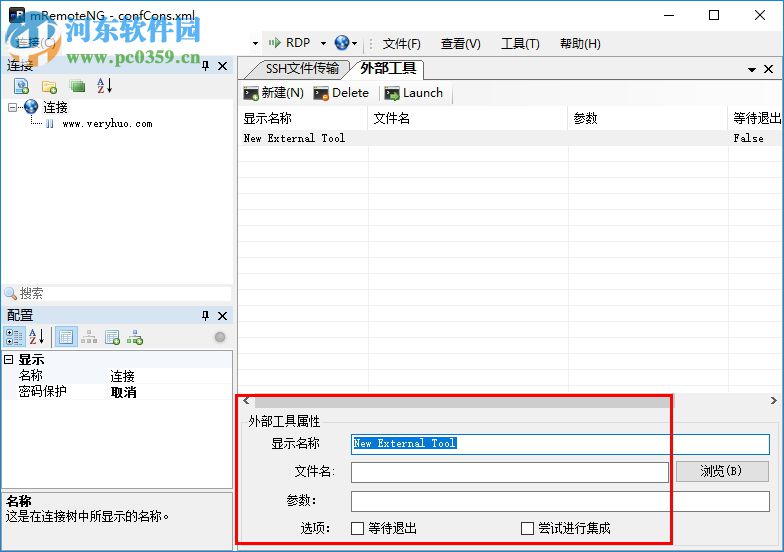
Task: Open the quick connect address dropdown
Action: click(x=255, y=44)
